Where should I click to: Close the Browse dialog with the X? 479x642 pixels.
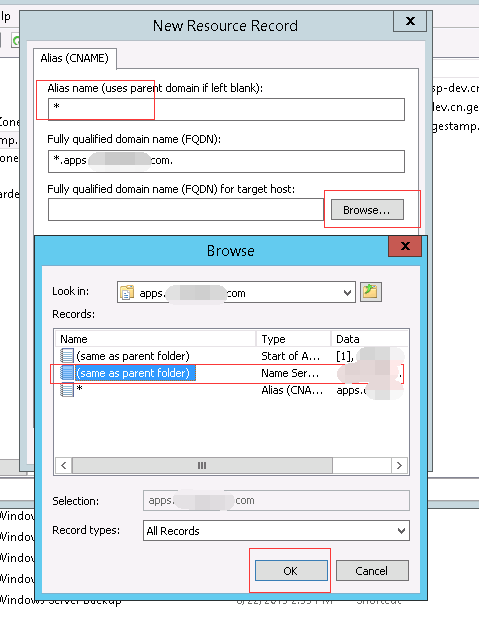405,246
